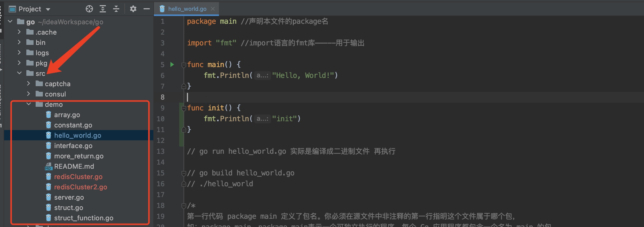Expand the .cache folder
This screenshot has height=227, width=644.
(x=19, y=32)
